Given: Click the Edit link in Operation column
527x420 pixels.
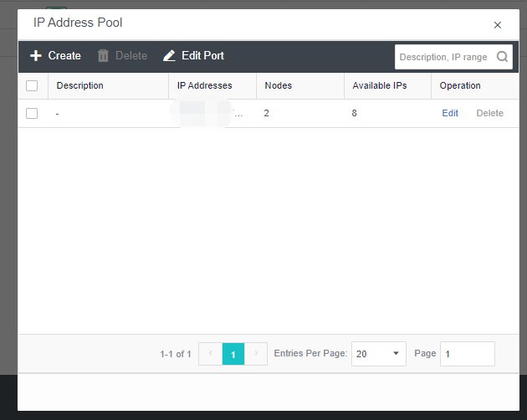Looking at the screenshot, I should coord(450,113).
